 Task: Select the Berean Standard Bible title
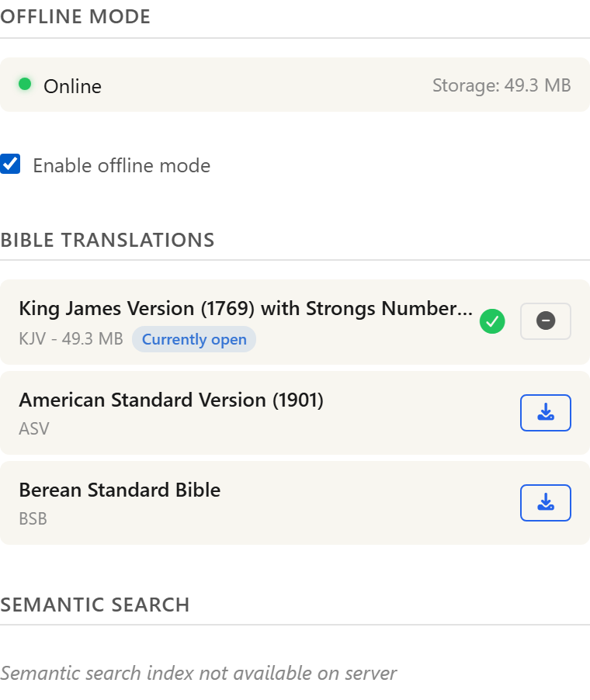tap(120, 490)
